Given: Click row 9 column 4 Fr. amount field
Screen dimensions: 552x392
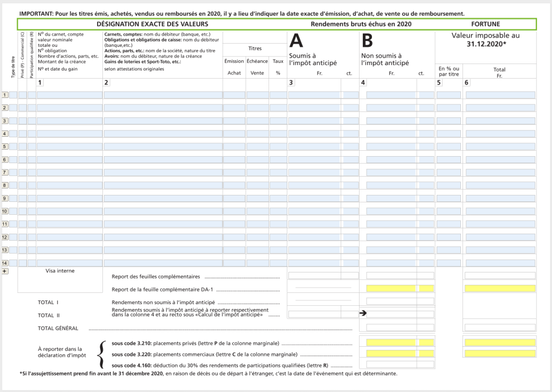Looking at the screenshot, I should 391,198.
